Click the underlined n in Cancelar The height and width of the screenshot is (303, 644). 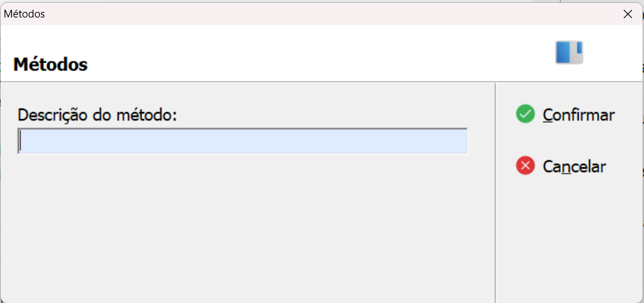566,167
